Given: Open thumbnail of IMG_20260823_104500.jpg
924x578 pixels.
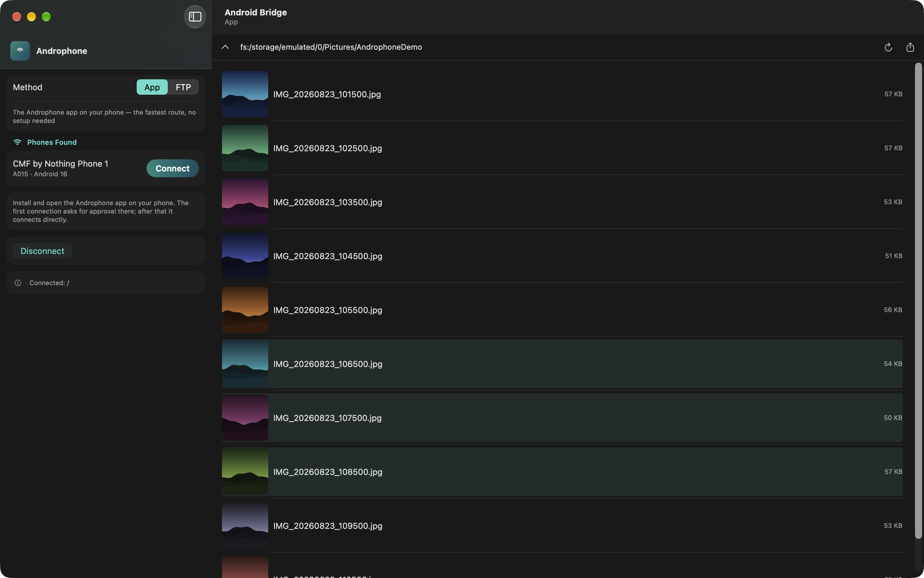Looking at the screenshot, I should (x=245, y=256).
